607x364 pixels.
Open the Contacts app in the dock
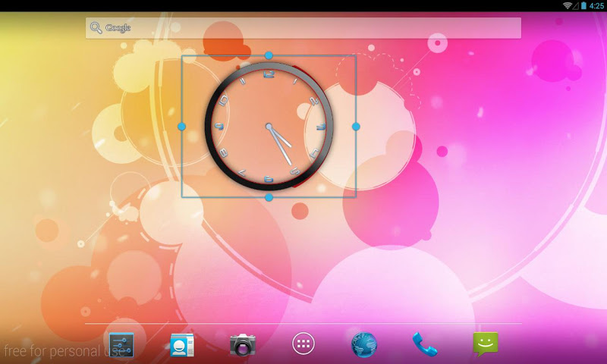click(x=182, y=344)
